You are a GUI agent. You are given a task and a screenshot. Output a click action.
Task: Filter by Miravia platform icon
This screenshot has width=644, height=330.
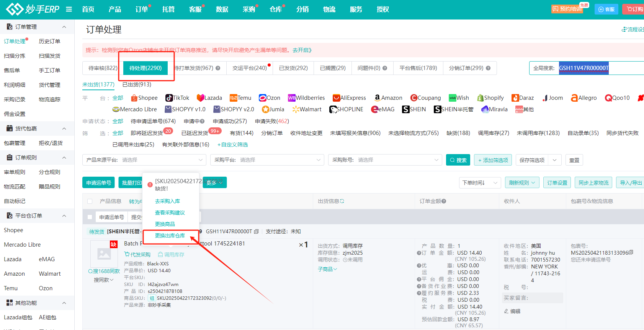coord(485,109)
